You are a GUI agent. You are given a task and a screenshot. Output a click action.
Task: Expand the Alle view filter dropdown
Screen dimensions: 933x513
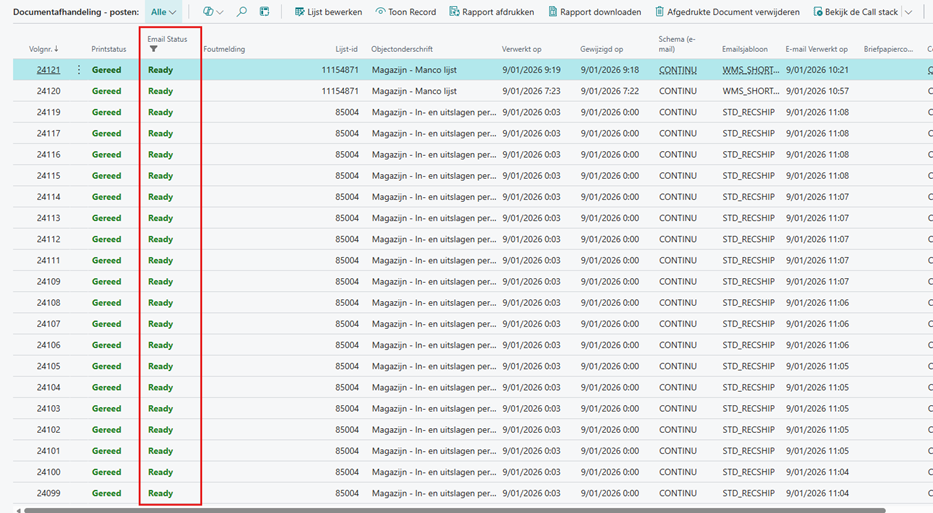(163, 12)
